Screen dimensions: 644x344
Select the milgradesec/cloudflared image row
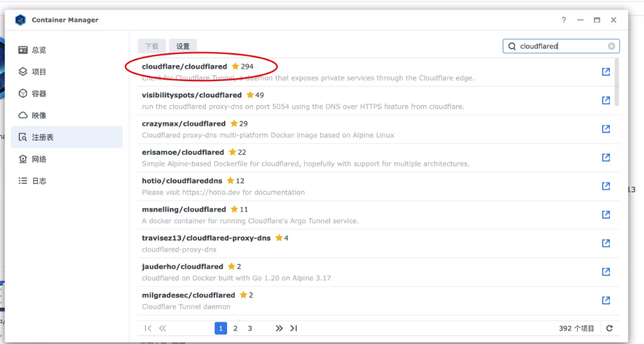pos(378,301)
